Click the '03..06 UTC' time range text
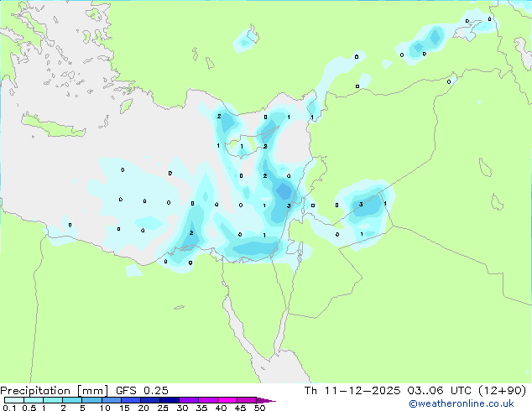 pos(440,391)
